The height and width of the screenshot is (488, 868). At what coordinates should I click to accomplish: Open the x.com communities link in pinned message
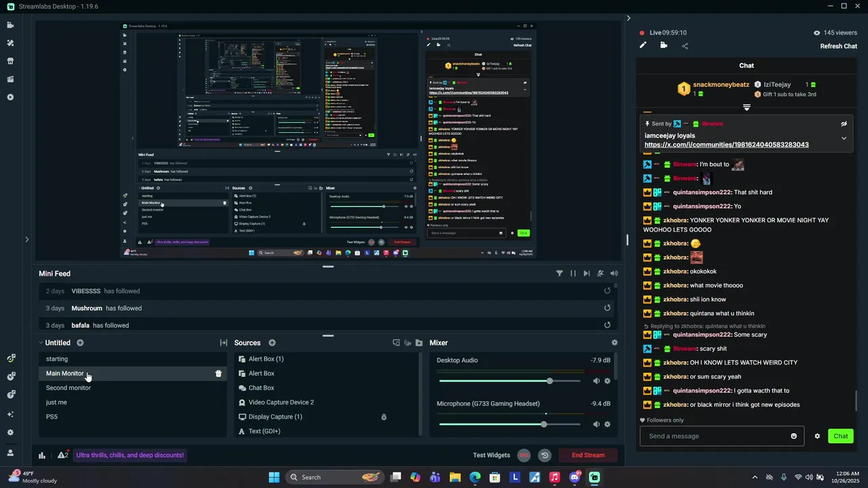pos(726,145)
